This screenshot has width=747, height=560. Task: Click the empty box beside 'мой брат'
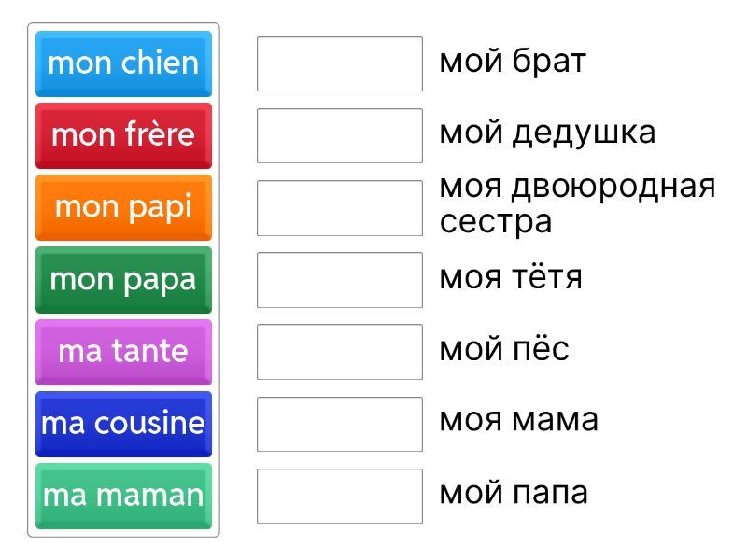[340, 63]
